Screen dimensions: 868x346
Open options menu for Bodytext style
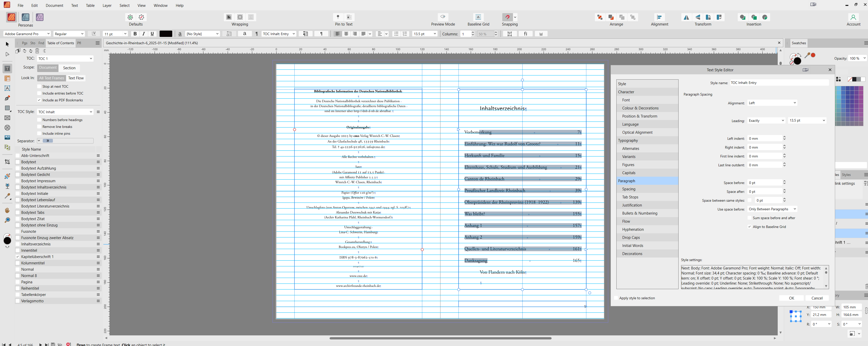[98, 162]
